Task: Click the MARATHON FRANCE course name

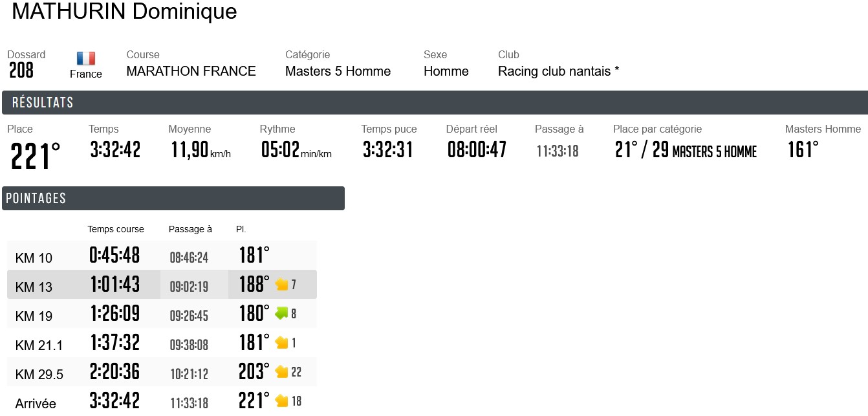Action: pos(191,71)
